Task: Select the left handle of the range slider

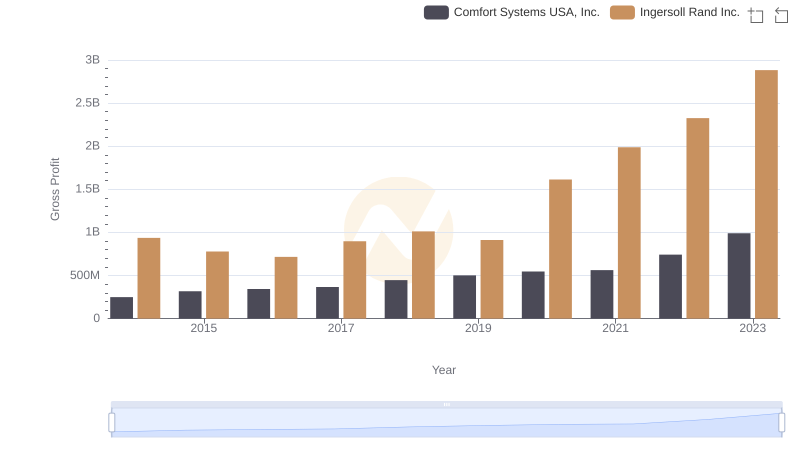Action: (112, 423)
